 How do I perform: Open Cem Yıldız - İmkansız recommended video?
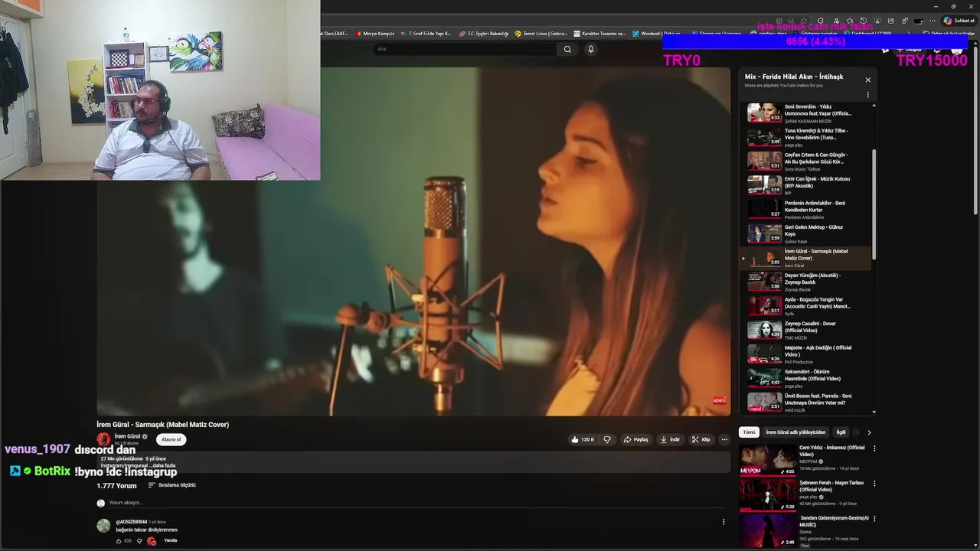pos(803,459)
